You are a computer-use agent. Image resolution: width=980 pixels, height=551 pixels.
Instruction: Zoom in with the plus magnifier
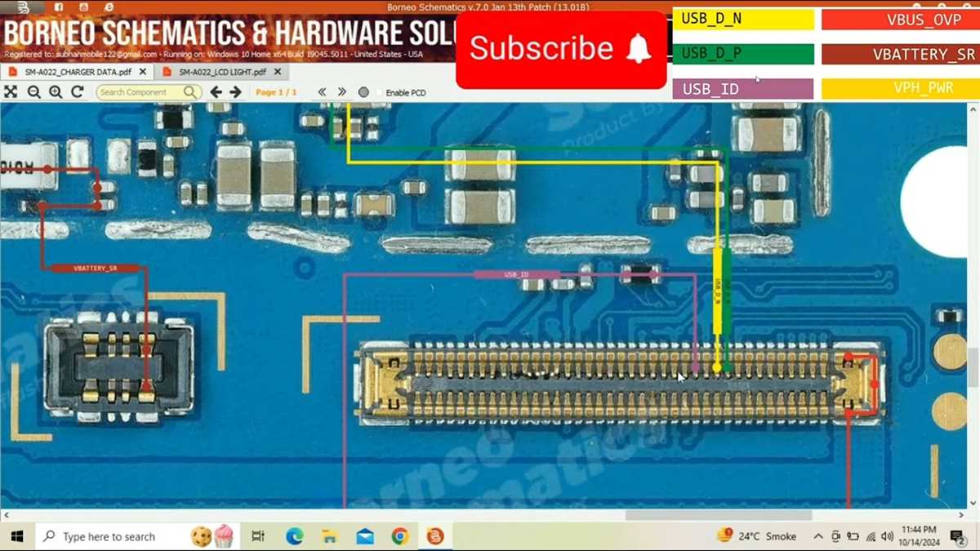56,92
